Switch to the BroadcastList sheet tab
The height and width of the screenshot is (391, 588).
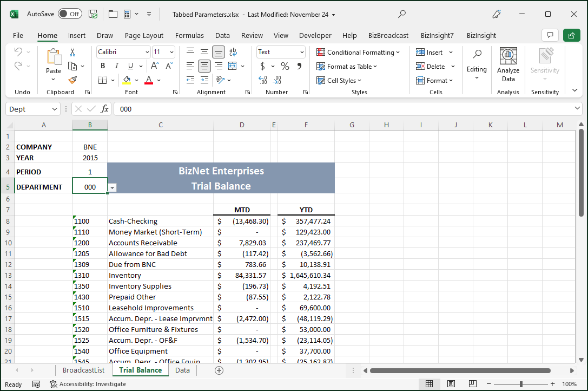point(84,370)
